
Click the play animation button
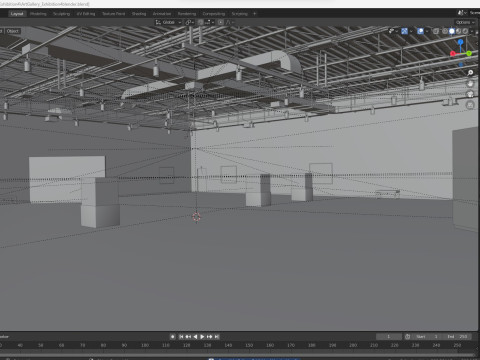click(202, 337)
